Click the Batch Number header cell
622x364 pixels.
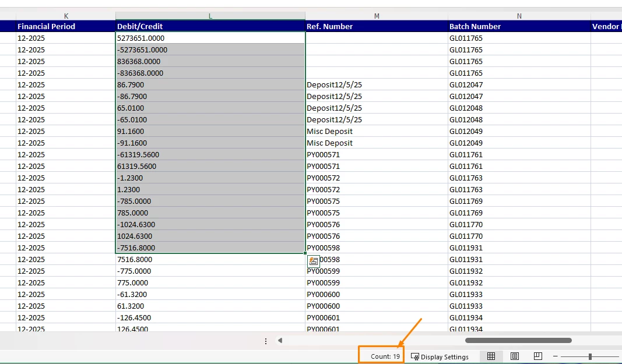[x=519, y=26]
